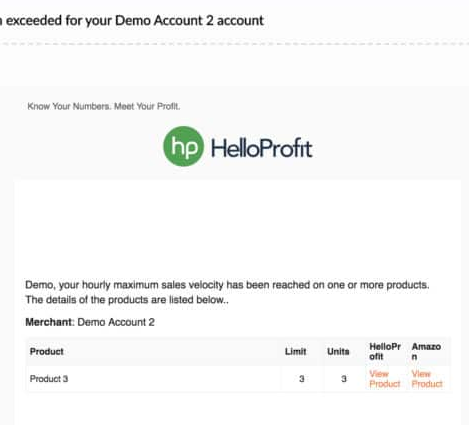Image resolution: width=469 pixels, height=425 pixels.
Task: Click the Limit column header
Action: pyautogui.click(x=295, y=352)
